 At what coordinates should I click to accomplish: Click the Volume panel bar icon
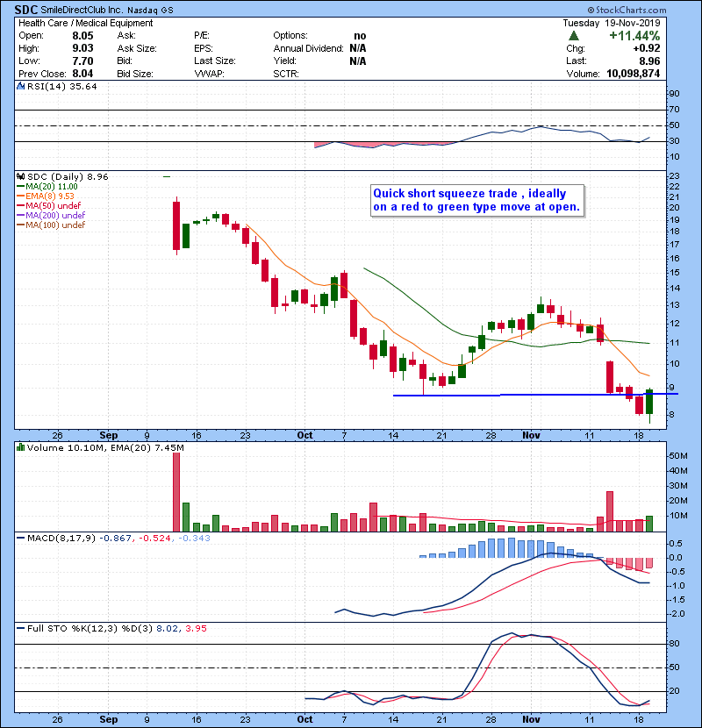(21, 447)
